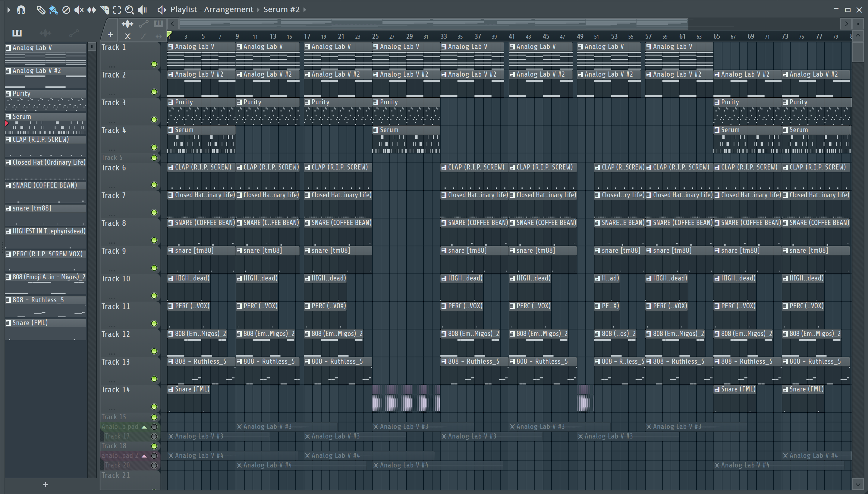Click the speaker icon beside Playlist title
The image size is (868, 494).
coord(162,10)
